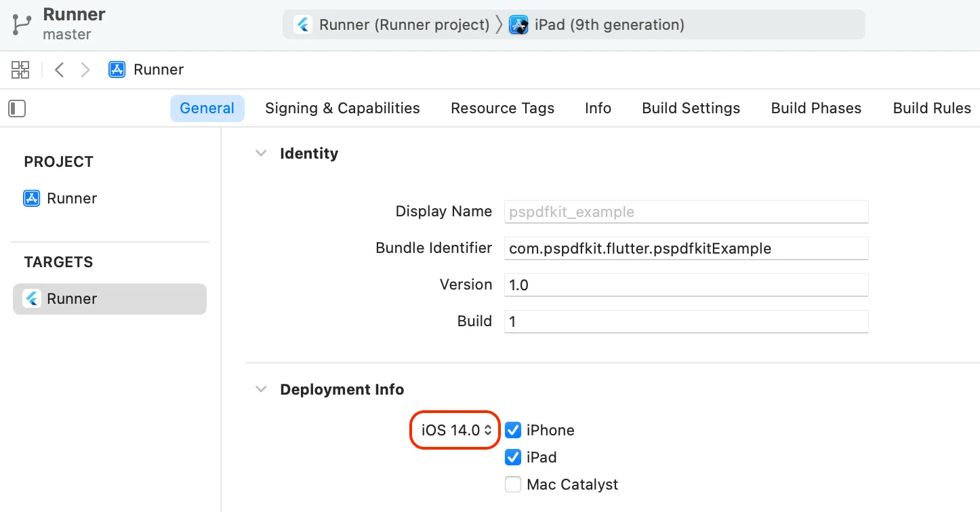Open the Build Settings tab

pyautogui.click(x=691, y=109)
